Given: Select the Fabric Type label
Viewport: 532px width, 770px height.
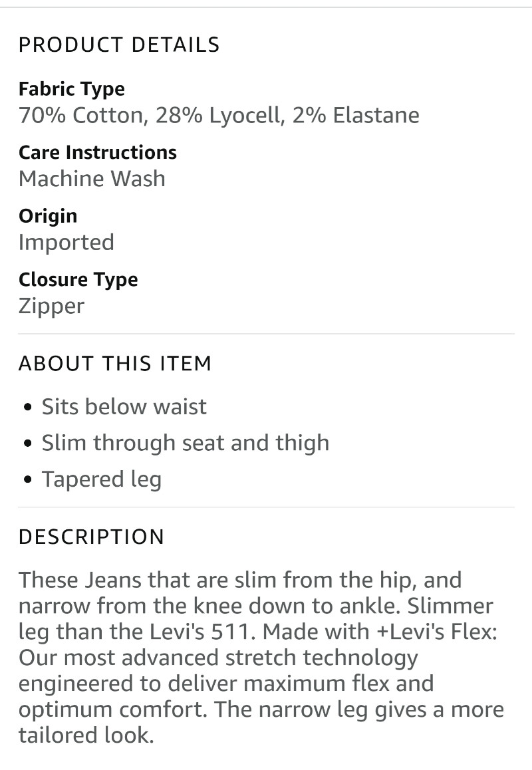Looking at the screenshot, I should point(72,89).
